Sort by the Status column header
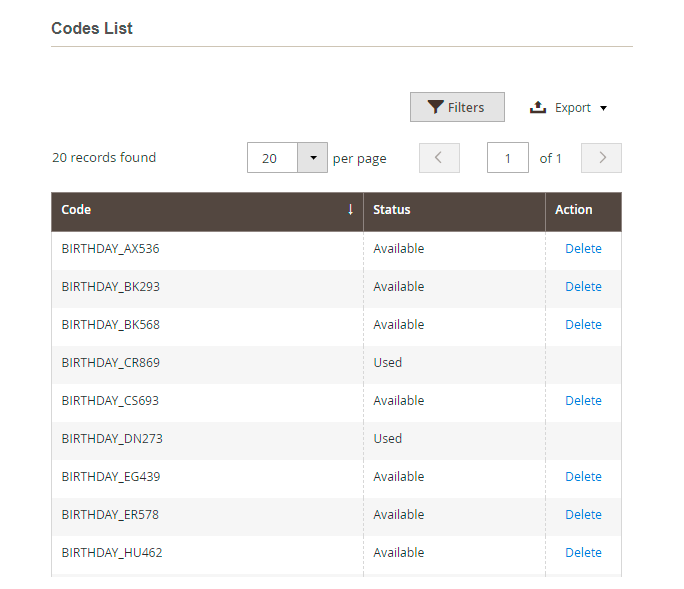684x589 pixels. coord(392,210)
